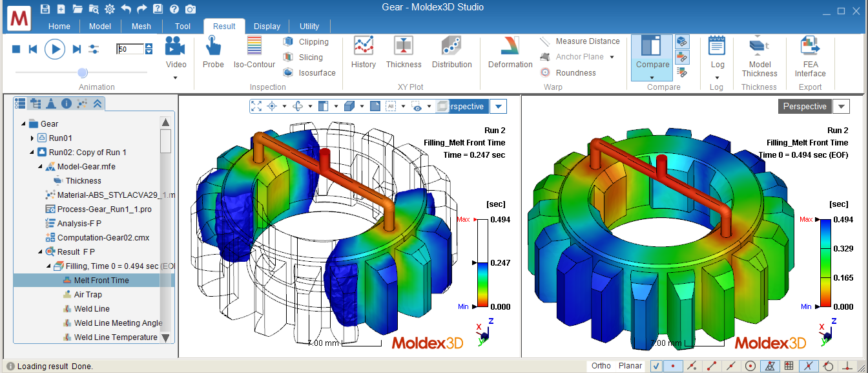Click the Fit-all view icon in viewport
868x373 pixels.
256,106
